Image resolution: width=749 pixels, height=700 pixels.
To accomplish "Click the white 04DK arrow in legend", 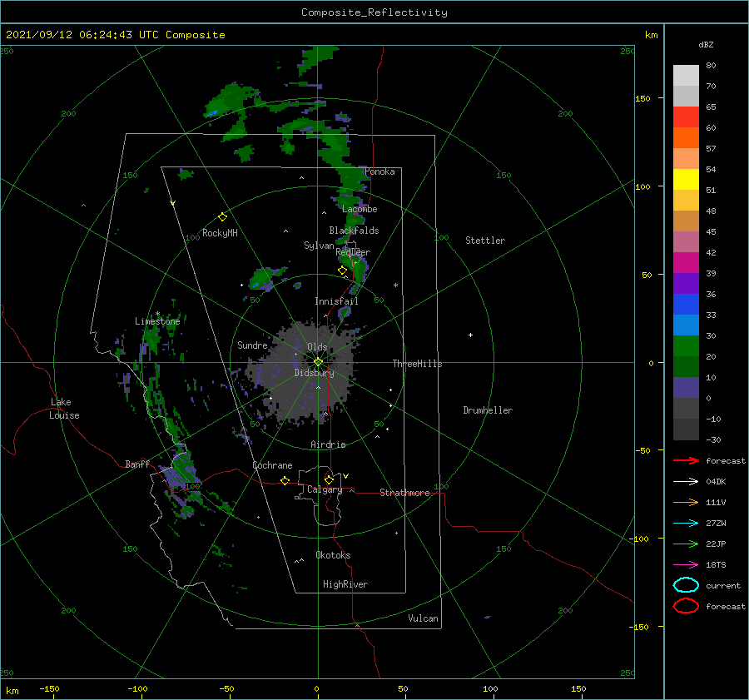I will coord(686,481).
